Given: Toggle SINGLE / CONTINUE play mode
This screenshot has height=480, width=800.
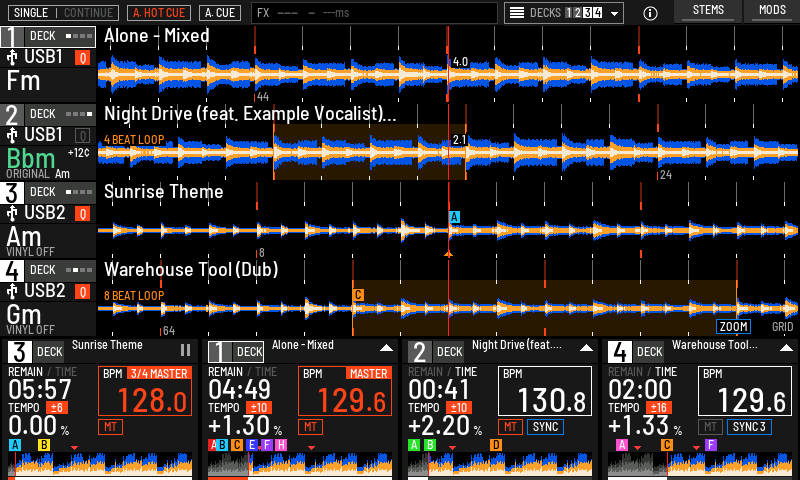Looking at the screenshot, I should pyautogui.click(x=64, y=13).
